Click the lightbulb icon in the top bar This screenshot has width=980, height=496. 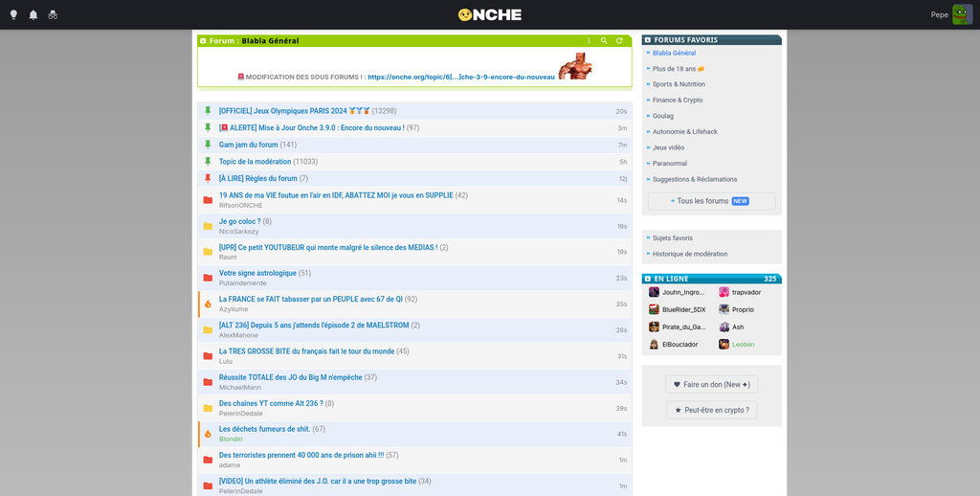(x=13, y=14)
